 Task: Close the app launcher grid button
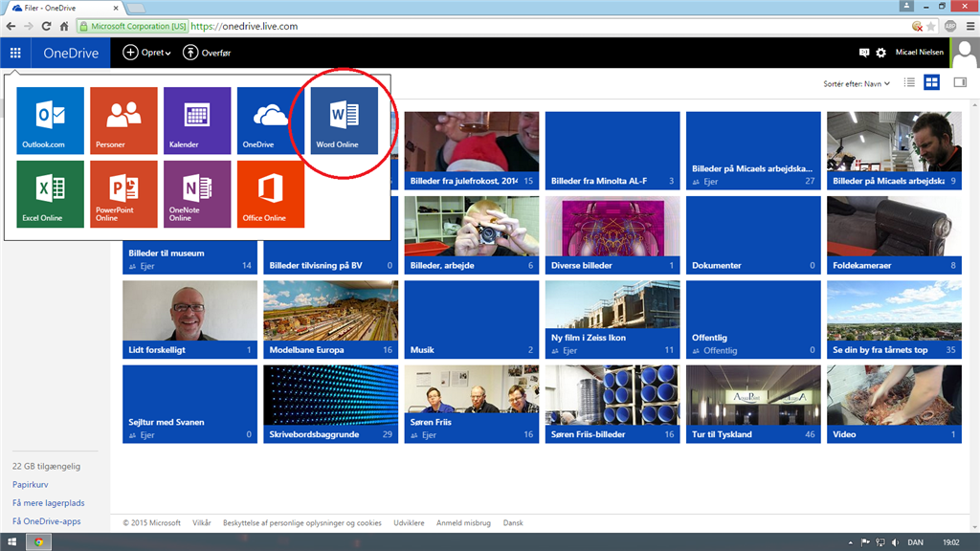[15, 53]
